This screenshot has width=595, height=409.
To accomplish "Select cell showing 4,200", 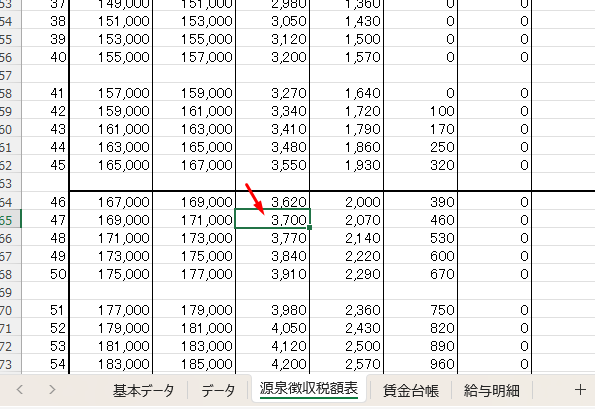I will click(x=272, y=364).
